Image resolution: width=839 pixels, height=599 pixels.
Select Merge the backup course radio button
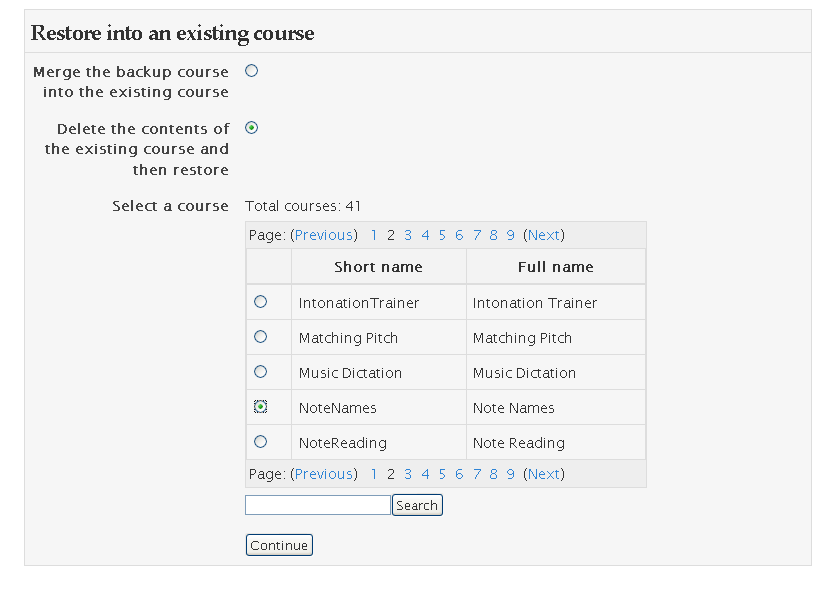[251, 71]
